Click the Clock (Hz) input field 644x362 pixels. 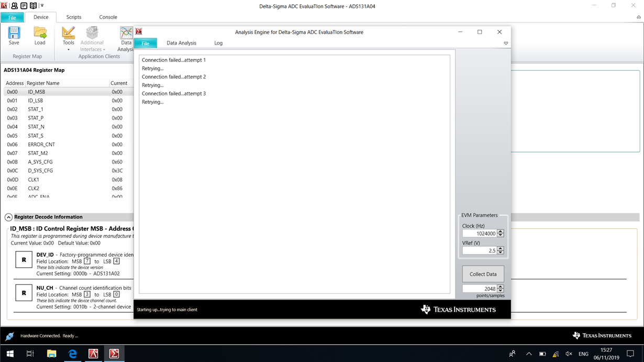tap(479, 234)
